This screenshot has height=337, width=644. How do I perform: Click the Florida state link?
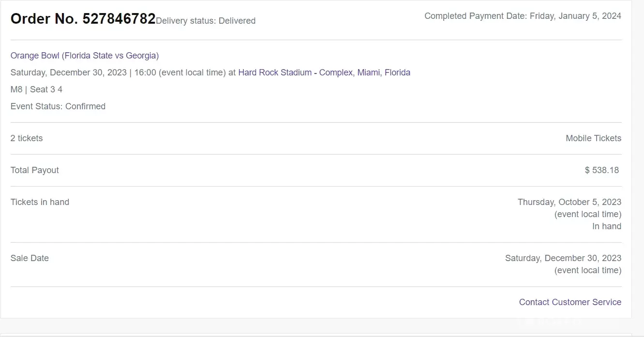397,73
